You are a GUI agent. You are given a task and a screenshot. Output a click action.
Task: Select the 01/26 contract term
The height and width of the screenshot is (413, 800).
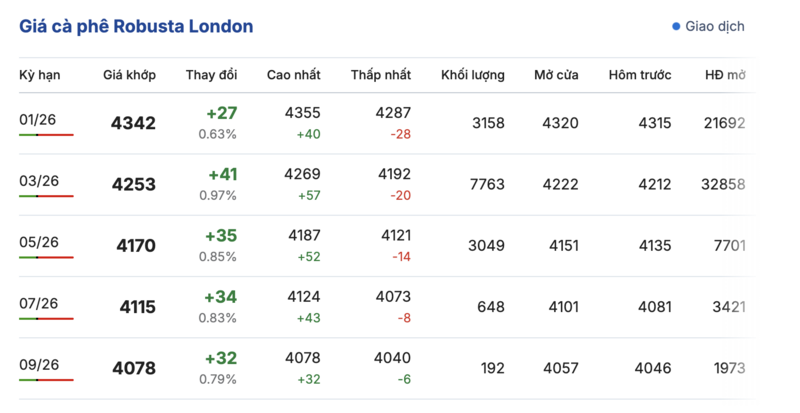click(38, 120)
